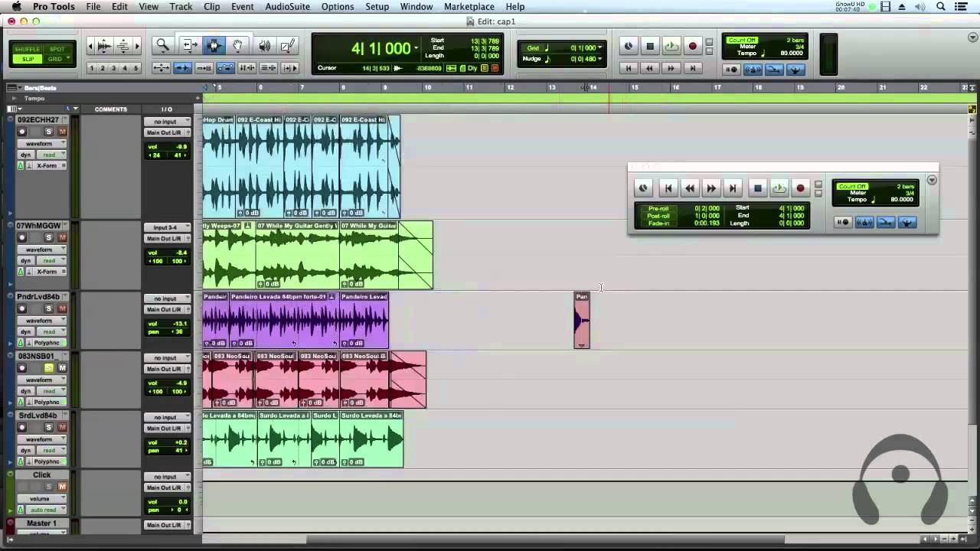Open input selector of 07WhMGGW track
This screenshot has width=980, height=551.
point(167,227)
